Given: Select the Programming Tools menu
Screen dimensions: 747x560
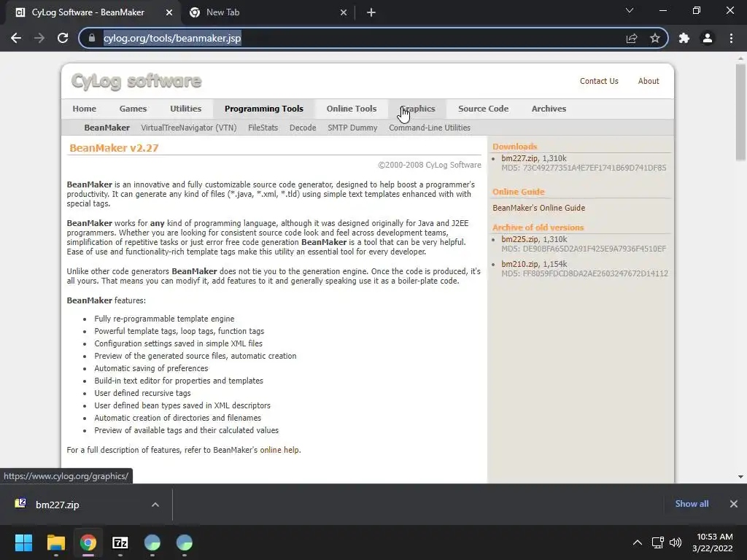Looking at the screenshot, I should pyautogui.click(x=264, y=109).
